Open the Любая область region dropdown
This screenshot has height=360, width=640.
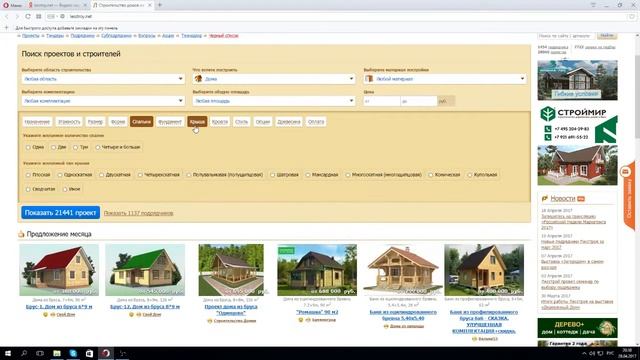point(103,78)
